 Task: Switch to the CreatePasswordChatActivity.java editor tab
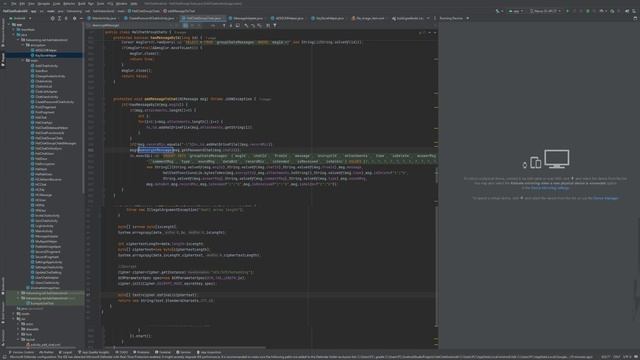point(149,18)
